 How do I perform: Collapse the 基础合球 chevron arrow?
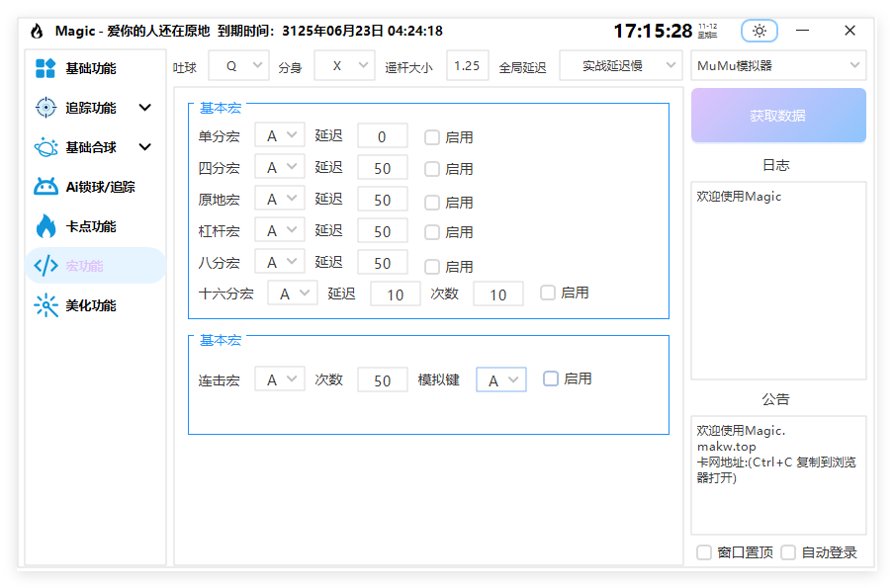point(145,146)
